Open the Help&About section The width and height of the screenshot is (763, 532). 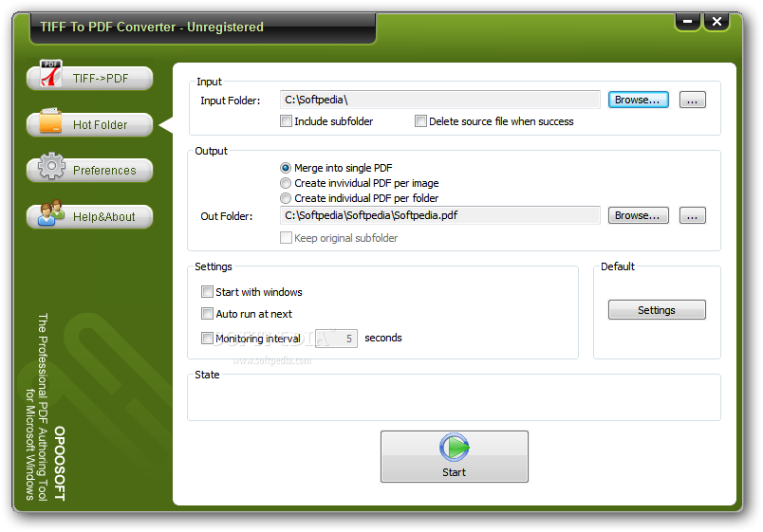[x=89, y=216]
